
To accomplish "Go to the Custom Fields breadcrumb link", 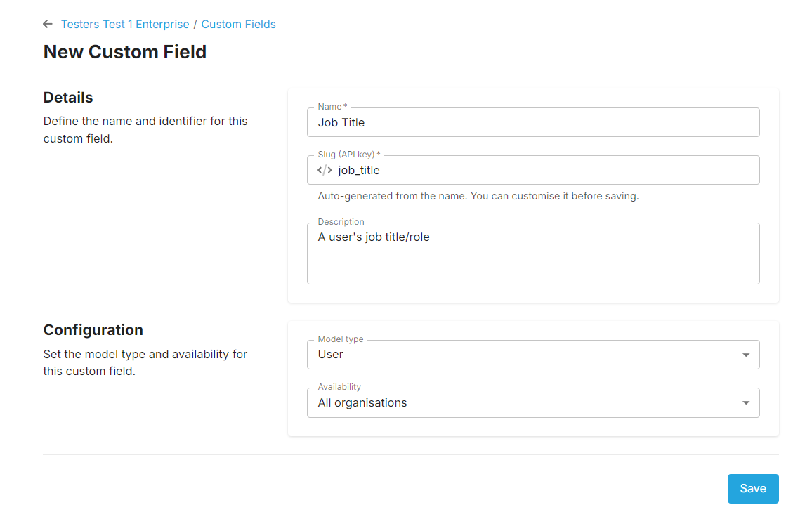I will click(x=238, y=24).
